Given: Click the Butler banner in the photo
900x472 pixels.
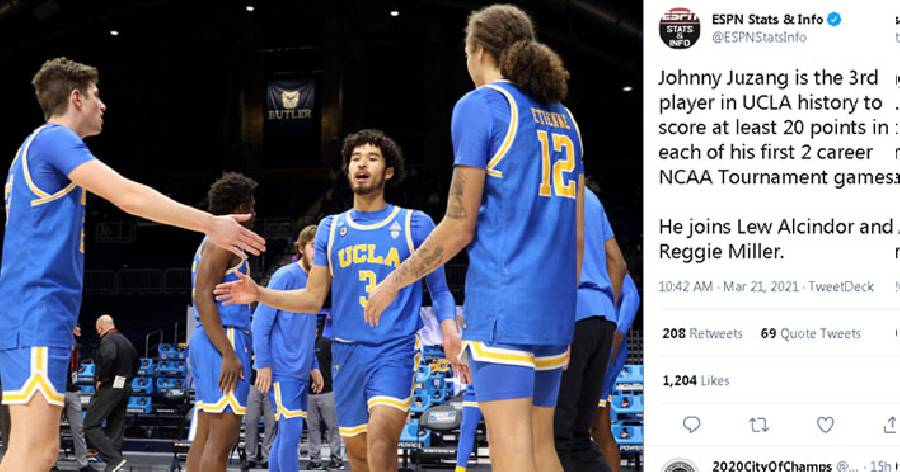Looking at the screenshot, I should (290, 100).
